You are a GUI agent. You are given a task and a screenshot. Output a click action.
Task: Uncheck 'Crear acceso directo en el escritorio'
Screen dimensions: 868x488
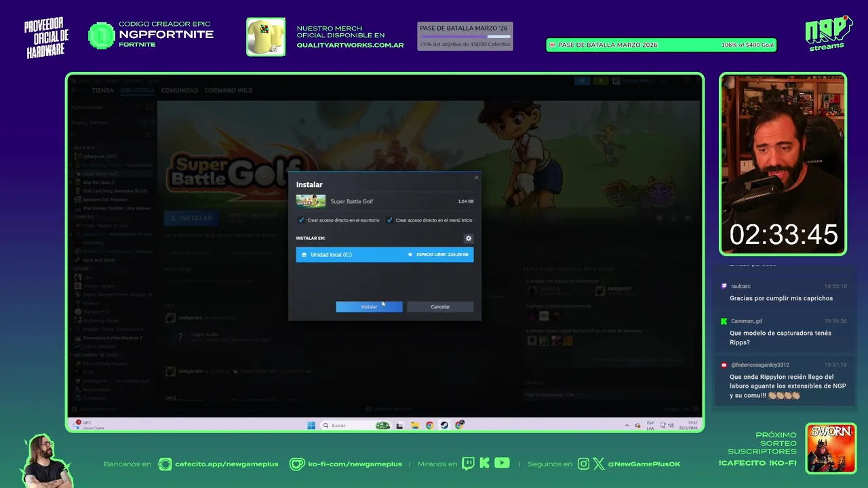301,220
